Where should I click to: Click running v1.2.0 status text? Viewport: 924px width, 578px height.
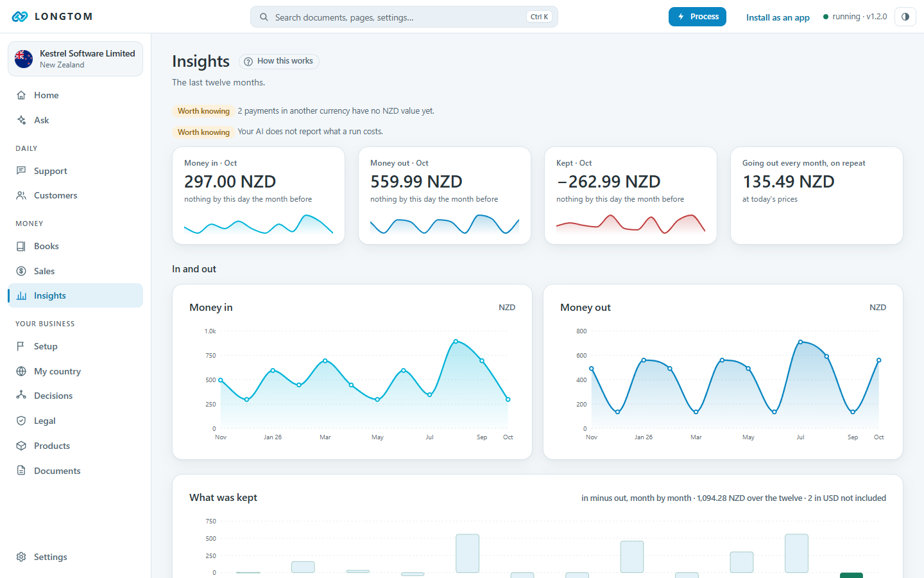point(860,17)
